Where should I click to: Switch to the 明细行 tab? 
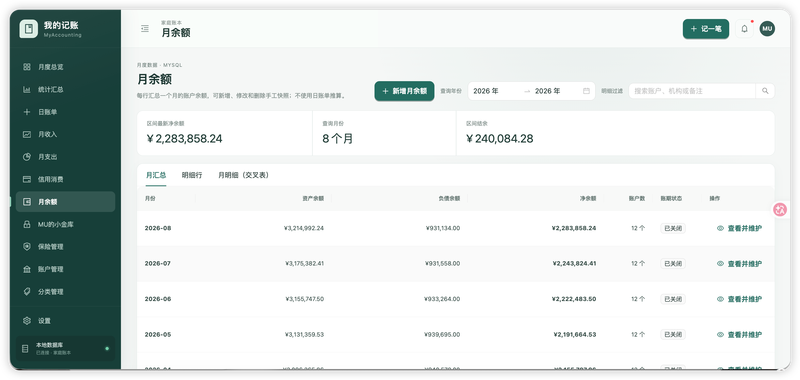[192, 175]
